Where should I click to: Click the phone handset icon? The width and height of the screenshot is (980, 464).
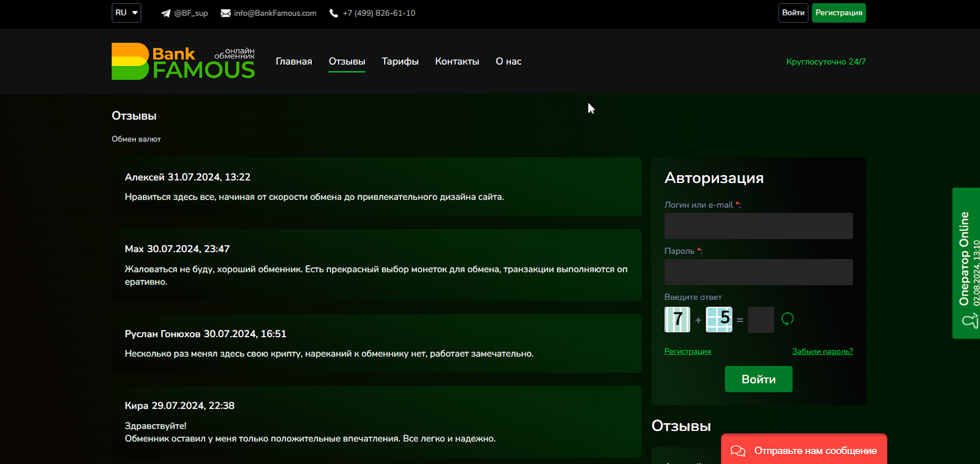334,13
